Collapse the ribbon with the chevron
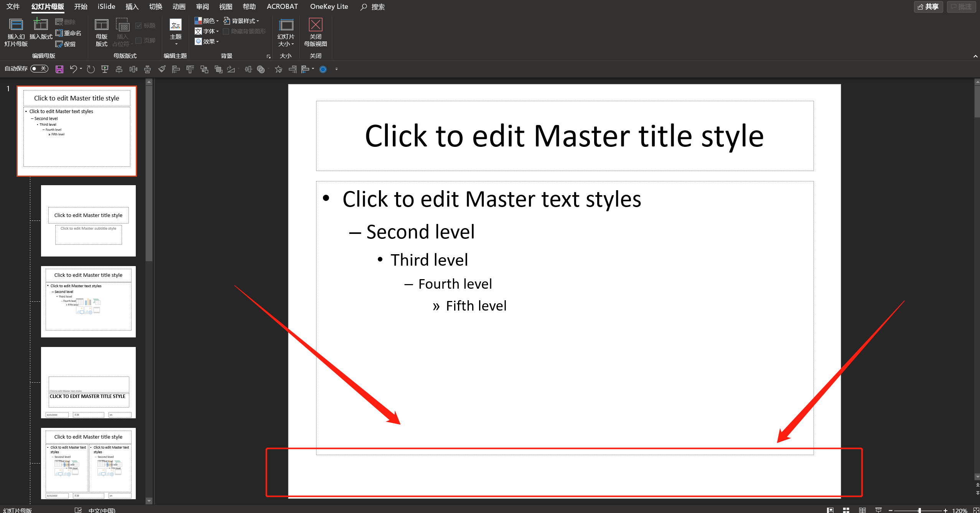The width and height of the screenshot is (980, 513). click(975, 56)
